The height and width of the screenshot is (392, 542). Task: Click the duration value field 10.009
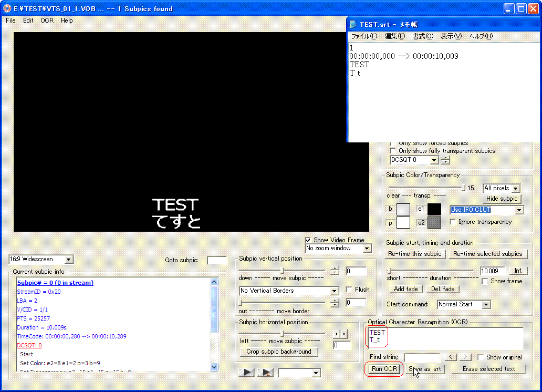493,271
